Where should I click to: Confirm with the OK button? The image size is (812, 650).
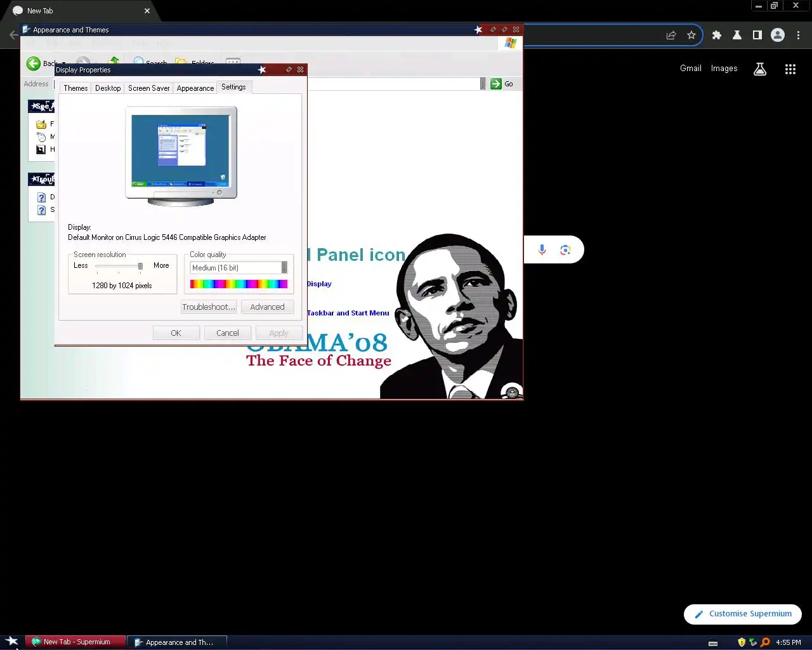(176, 333)
